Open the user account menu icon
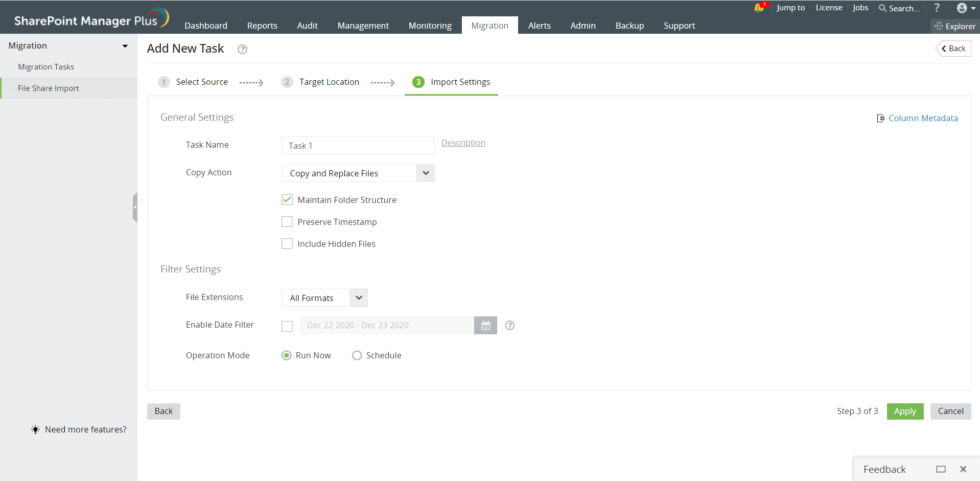The image size is (980, 481). (x=966, y=8)
